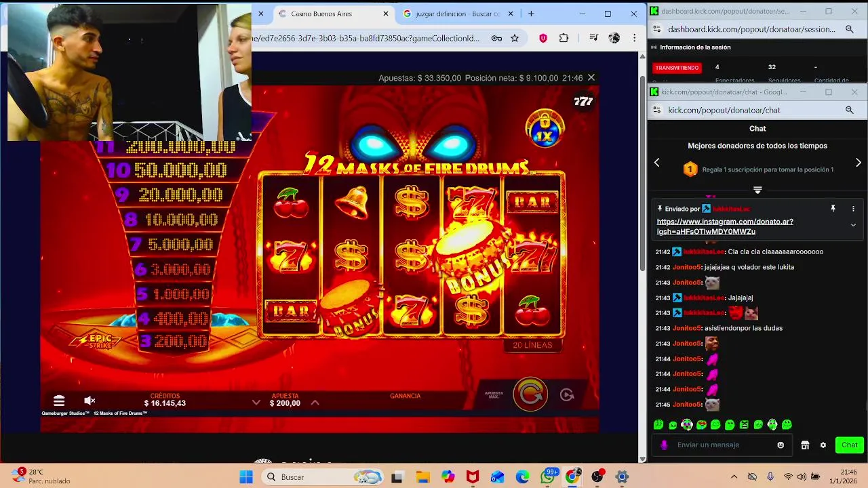868x488 pixels.
Task: Pick the first green quick emote
Action: coord(658,425)
